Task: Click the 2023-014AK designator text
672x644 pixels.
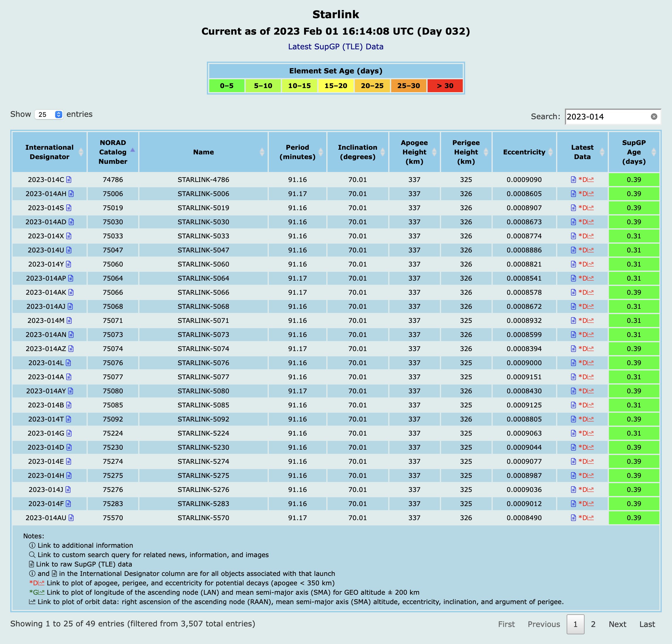Action: point(46,292)
